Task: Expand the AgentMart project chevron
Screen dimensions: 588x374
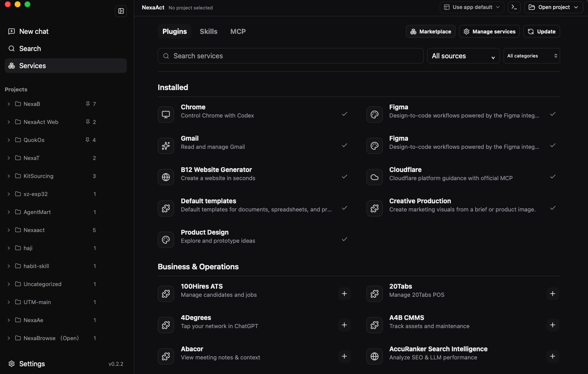Action: pyautogui.click(x=9, y=212)
